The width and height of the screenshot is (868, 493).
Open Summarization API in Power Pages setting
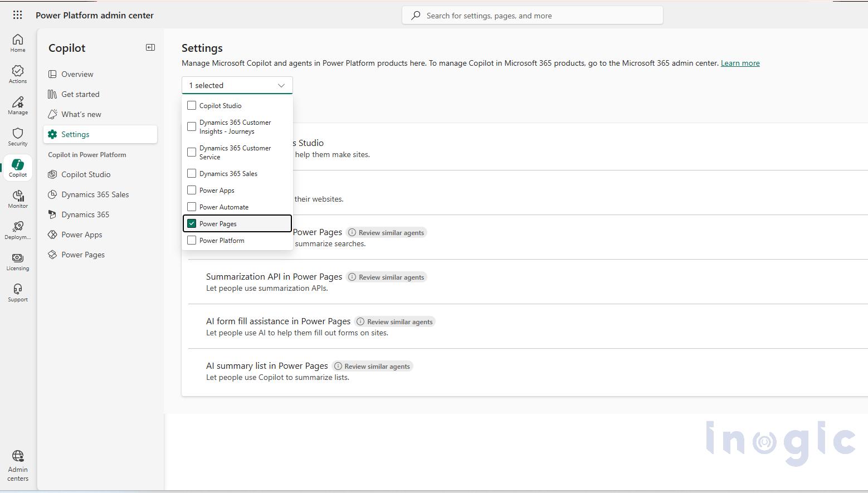[x=274, y=276]
